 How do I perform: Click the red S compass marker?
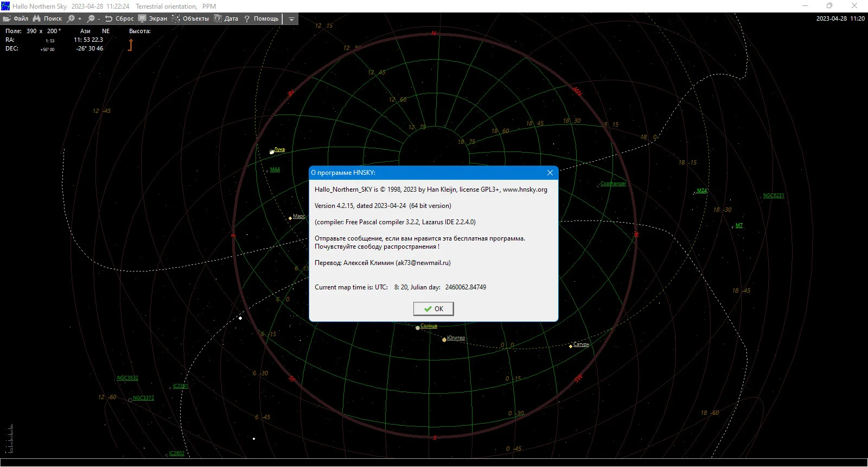coord(435,438)
